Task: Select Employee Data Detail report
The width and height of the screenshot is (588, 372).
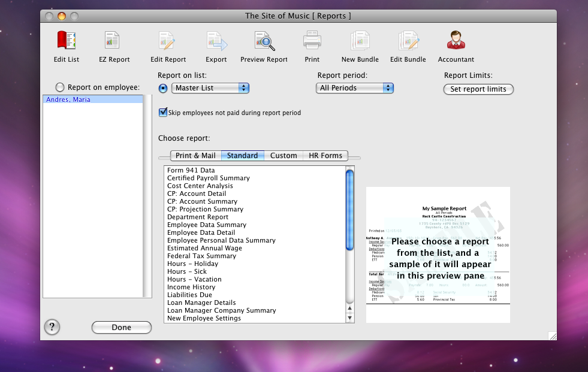Action: 255,232
